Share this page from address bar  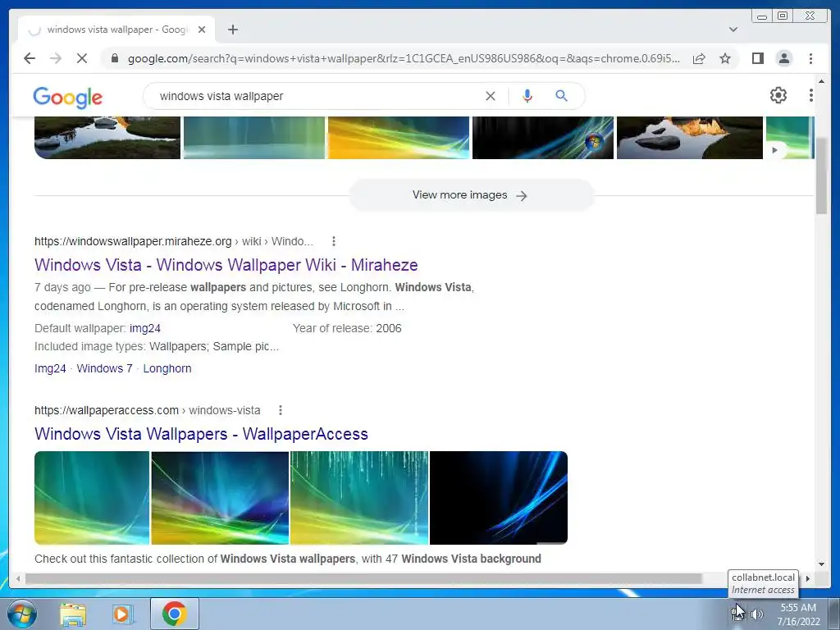tap(699, 58)
